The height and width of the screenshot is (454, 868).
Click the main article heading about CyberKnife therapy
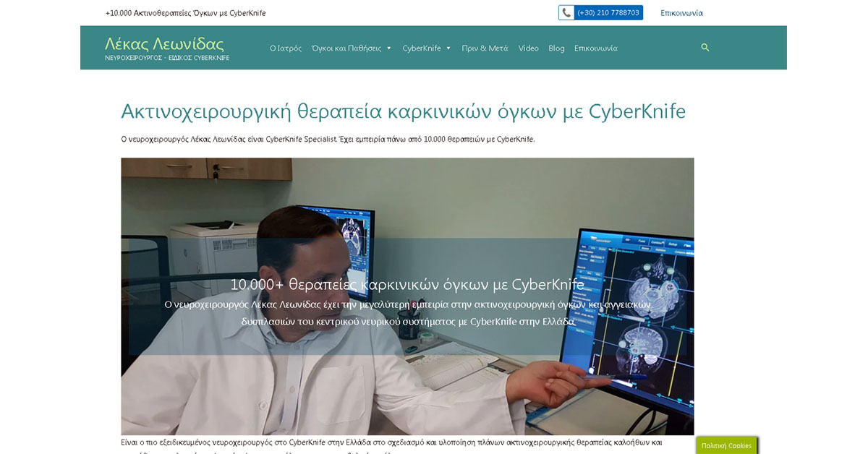point(403,111)
